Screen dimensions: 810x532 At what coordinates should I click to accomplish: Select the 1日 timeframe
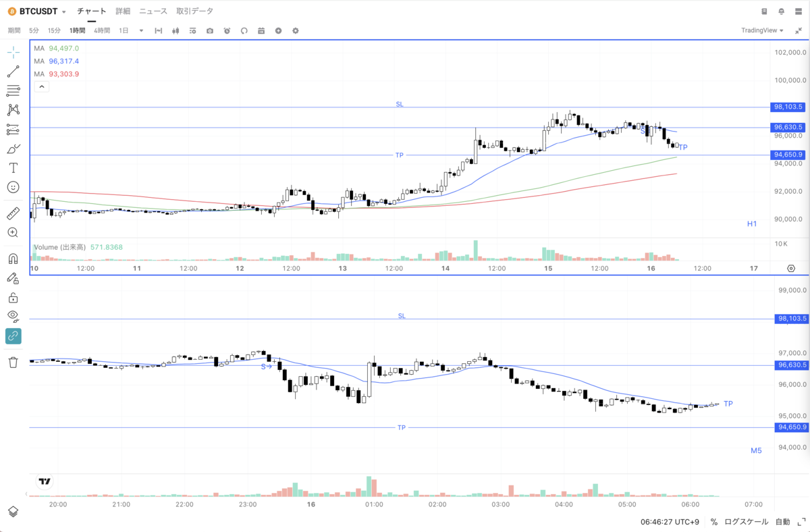pyautogui.click(x=124, y=30)
